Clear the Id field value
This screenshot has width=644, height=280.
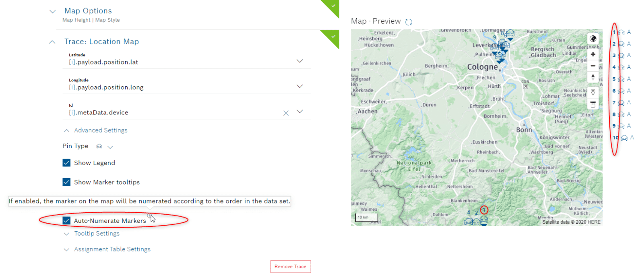point(286,113)
